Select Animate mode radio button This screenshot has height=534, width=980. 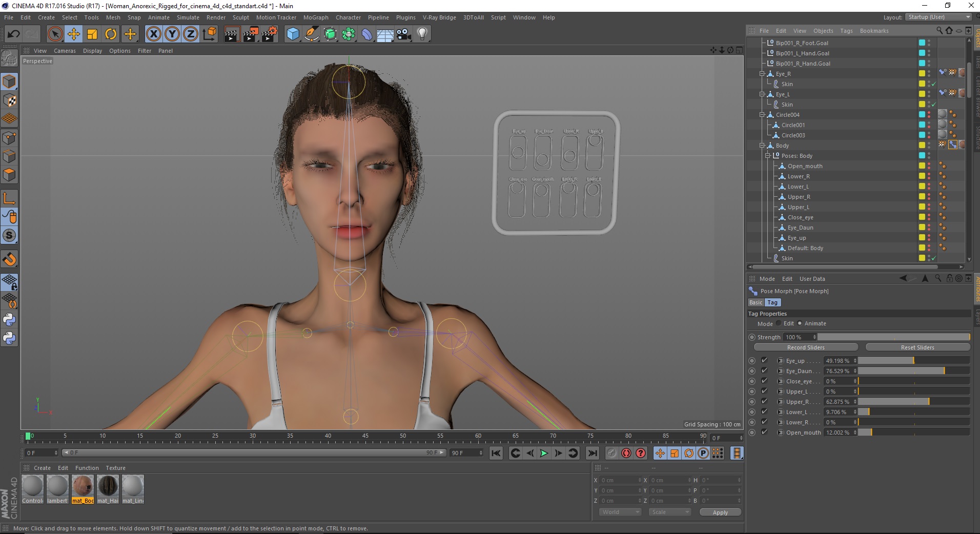800,323
